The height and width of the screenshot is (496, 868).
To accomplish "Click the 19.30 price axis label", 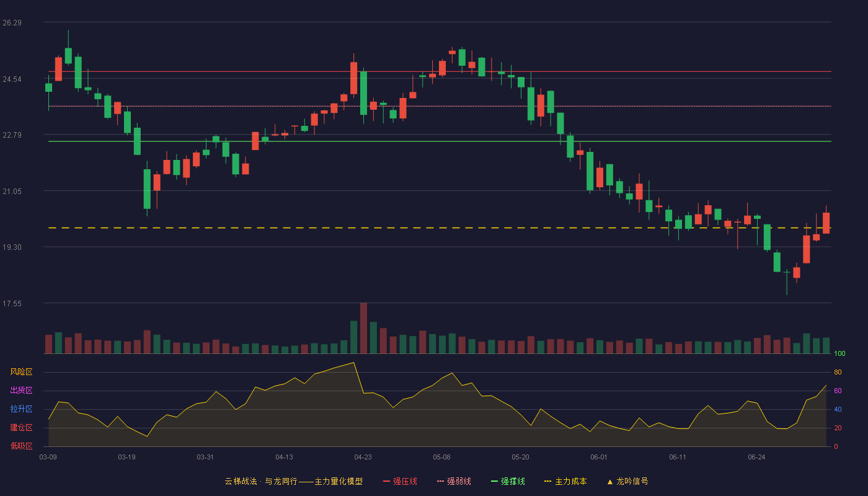I will 12,247.
